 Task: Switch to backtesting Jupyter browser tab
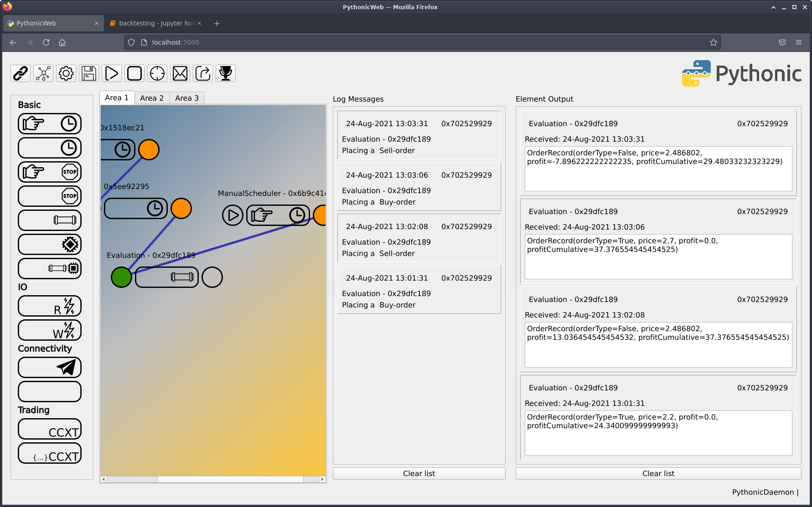click(x=155, y=23)
